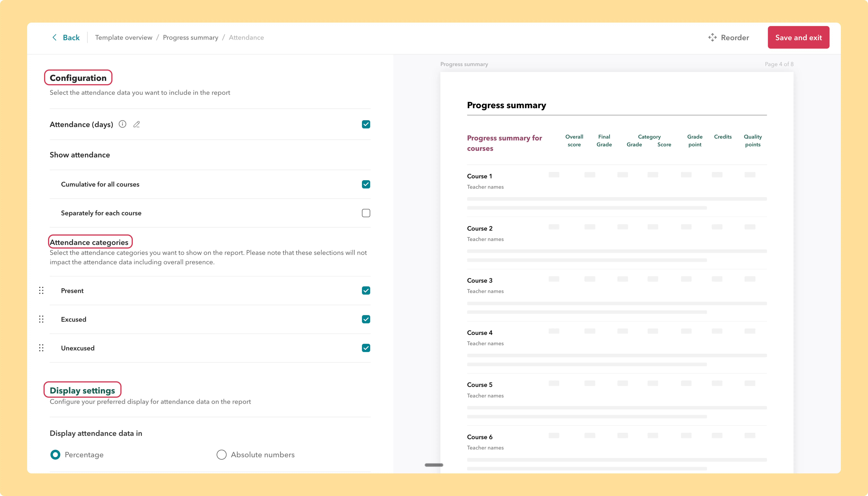The height and width of the screenshot is (496, 868).
Task: Click the Grade point column header
Action: point(695,141)
